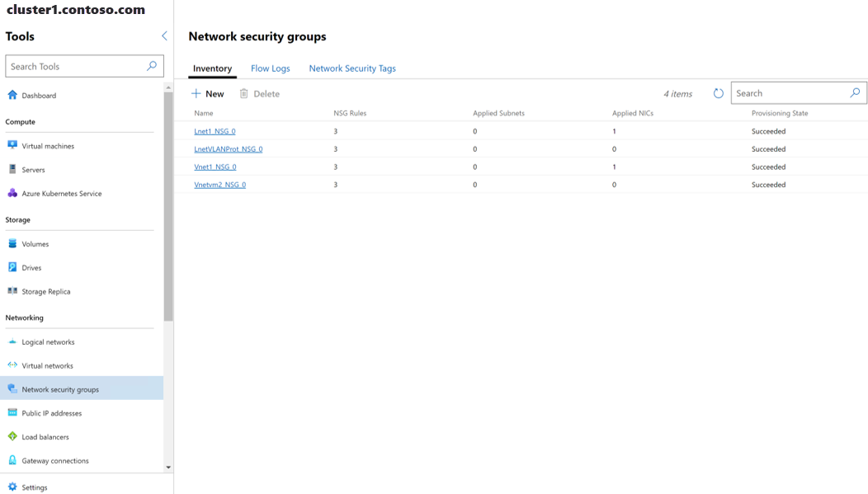Open the Network Security Tags tab
The image size is (868, 494).
[x=352, y=68]
